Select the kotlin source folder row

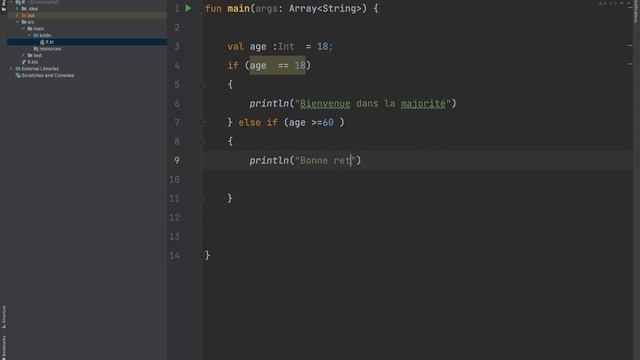click(87, 36)
